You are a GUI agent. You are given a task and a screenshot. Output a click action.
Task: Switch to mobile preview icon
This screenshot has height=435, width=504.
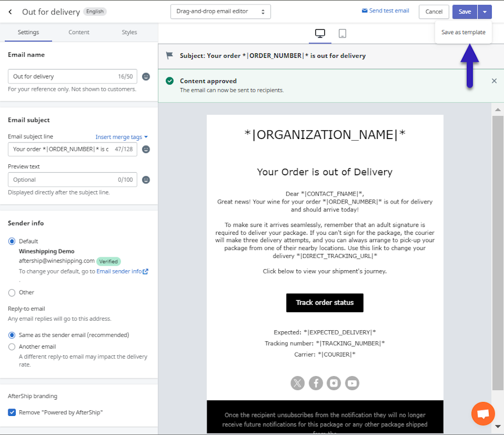tap(342, 34)
